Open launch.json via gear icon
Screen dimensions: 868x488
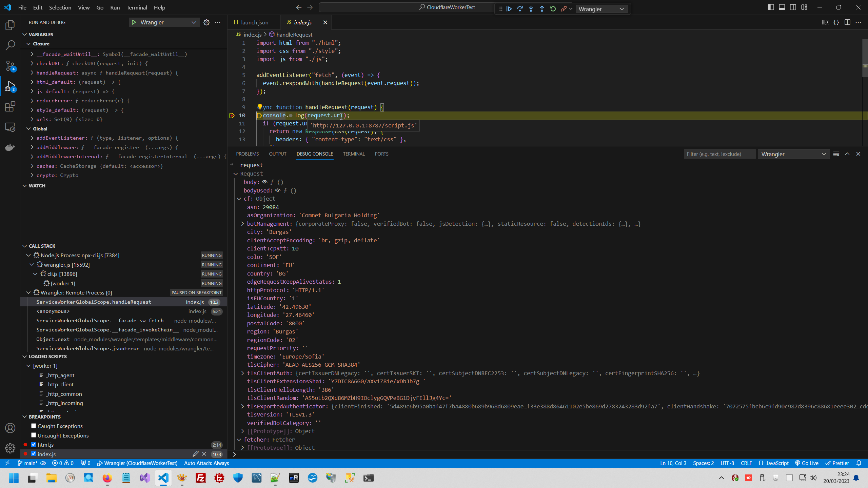click(x=206, y=22)
